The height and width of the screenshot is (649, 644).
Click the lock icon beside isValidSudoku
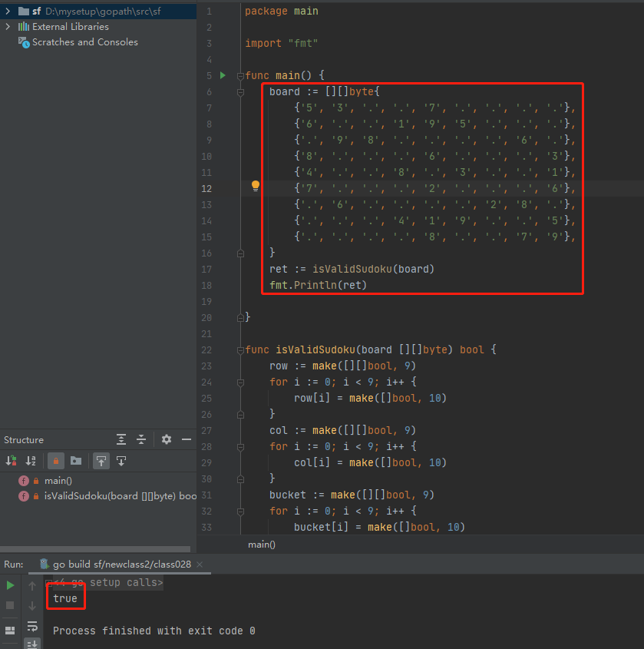pos(36,496)
